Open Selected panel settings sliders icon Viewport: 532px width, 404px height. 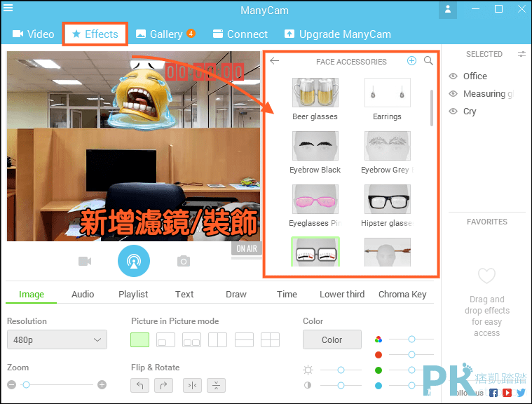point(521,54)
